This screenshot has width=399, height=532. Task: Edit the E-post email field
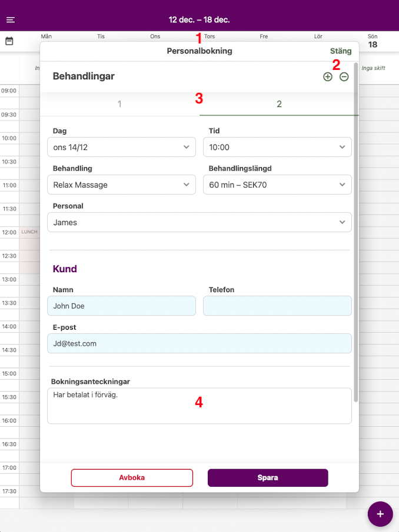[199, 343]
